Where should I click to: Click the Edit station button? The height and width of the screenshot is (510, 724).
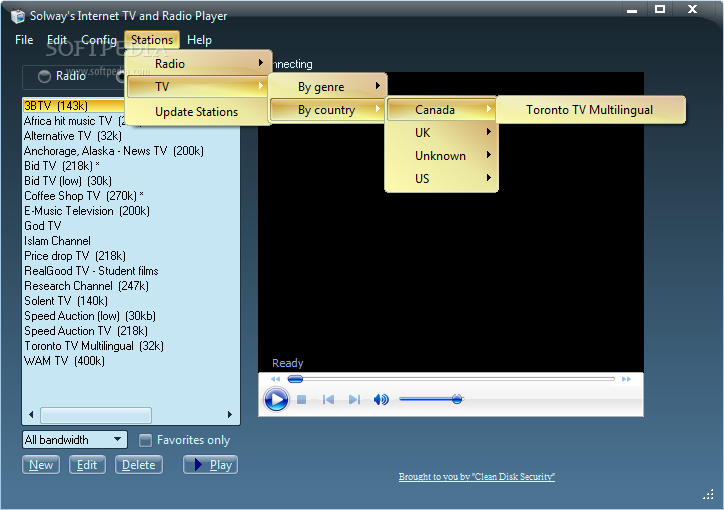click(x=87, y=465)
